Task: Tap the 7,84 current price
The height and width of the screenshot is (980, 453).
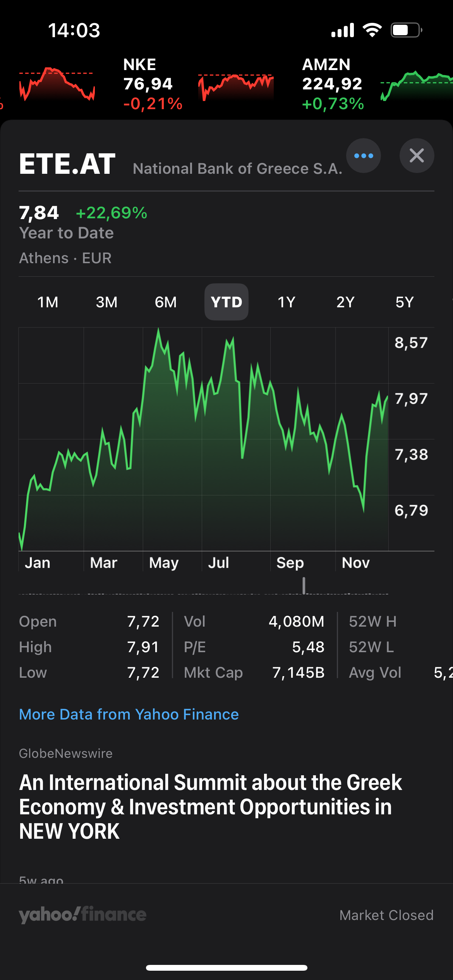Action: [39, 213]
